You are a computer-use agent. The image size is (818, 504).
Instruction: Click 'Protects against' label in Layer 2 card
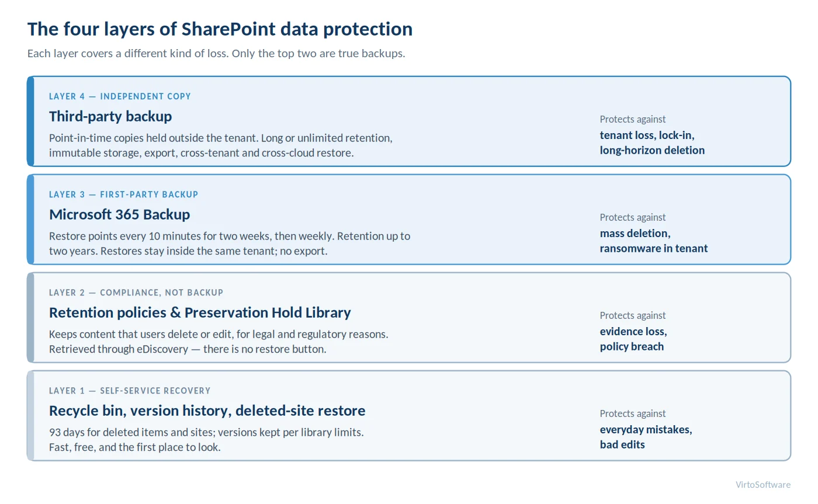tap(633, 315)
